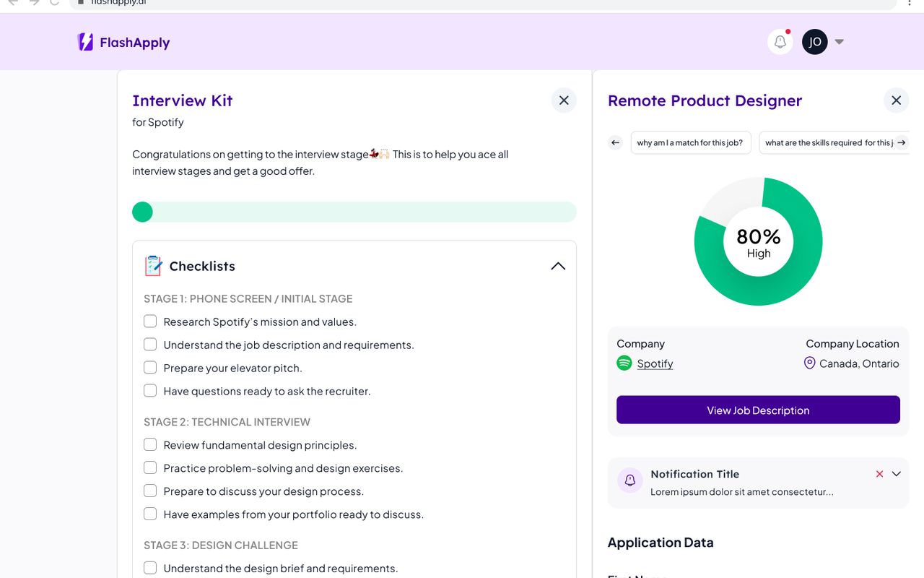
Task: Click the JO profile avatar
Action: (x=815, y=41)
